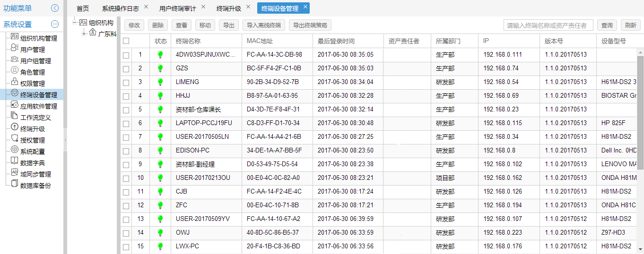
Task: Select checkbox for row 8 EDISON-PC
Action: [x=126, y=151]
